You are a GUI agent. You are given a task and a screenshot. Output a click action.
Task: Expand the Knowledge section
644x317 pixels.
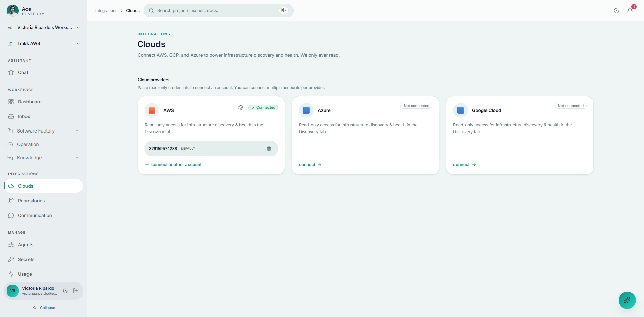pos(44,158)
